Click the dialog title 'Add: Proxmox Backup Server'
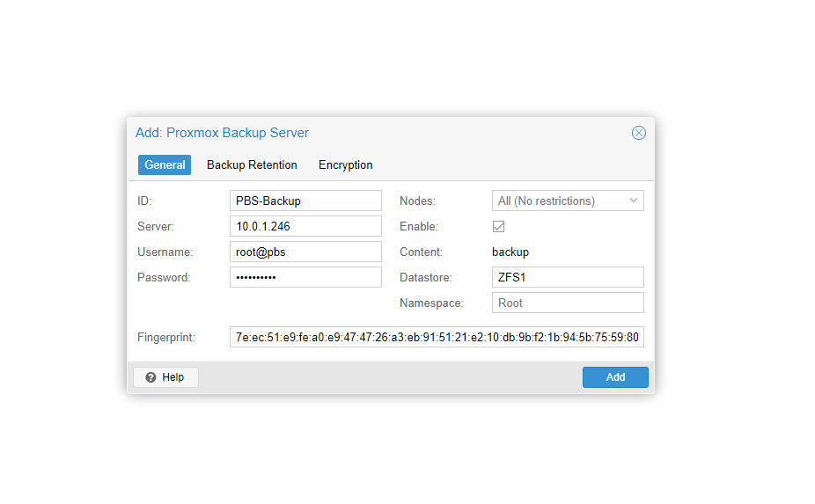The height and width of the screenshot is (504, 815). 222,133
